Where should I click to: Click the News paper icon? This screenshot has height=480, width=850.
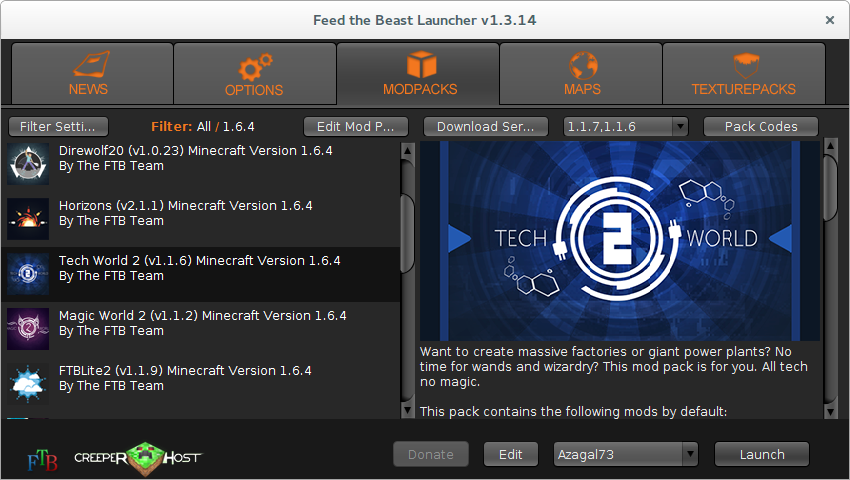click(91, 64)
